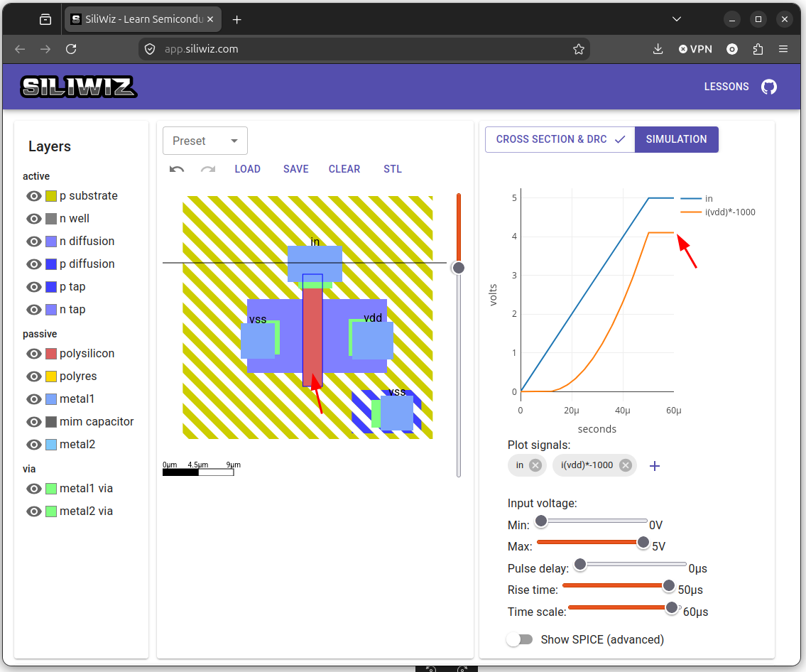Click the account circle icon in toolbar
This screenshot has width=806, height=672.
pyautogui.click(x=732, y=49)
